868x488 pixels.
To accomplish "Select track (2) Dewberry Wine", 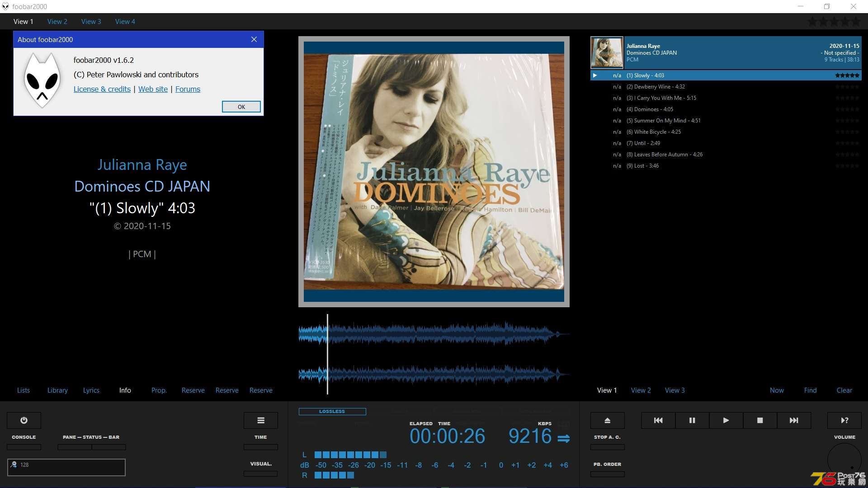I will tap(726, 87).
